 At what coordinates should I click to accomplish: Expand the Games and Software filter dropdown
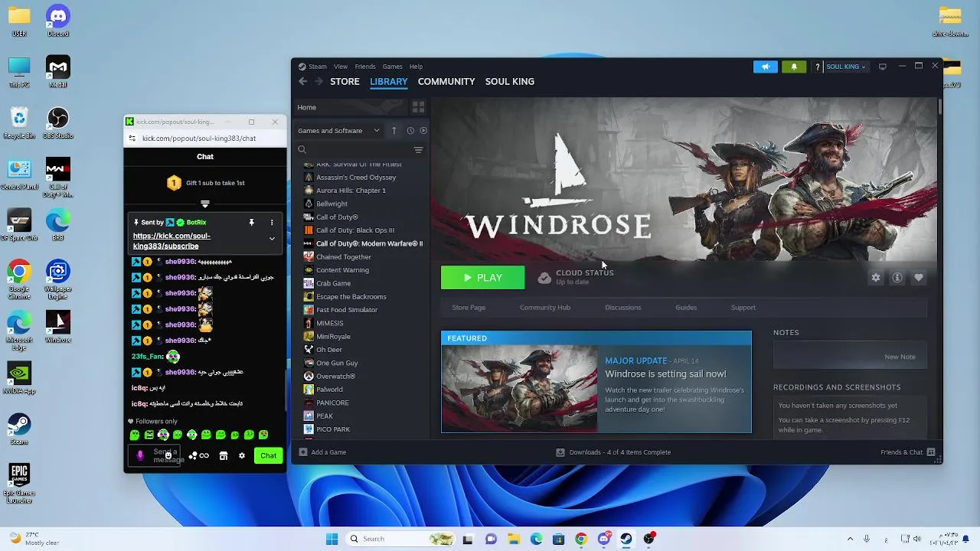point(338,130)
